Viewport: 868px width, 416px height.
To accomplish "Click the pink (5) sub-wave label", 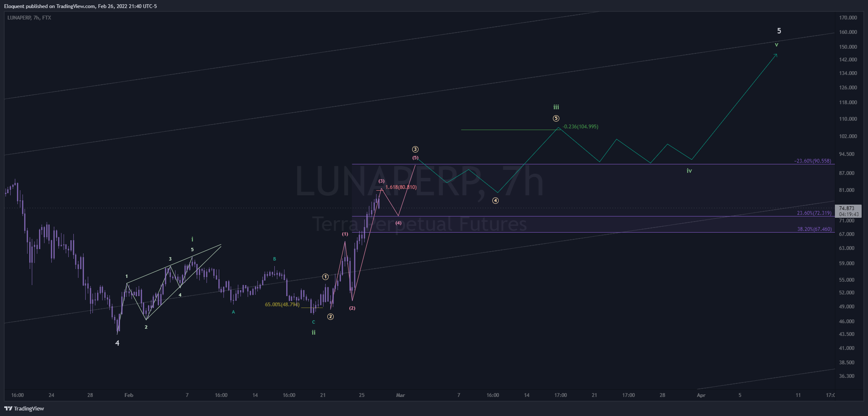I will click(x=415, y=158).
